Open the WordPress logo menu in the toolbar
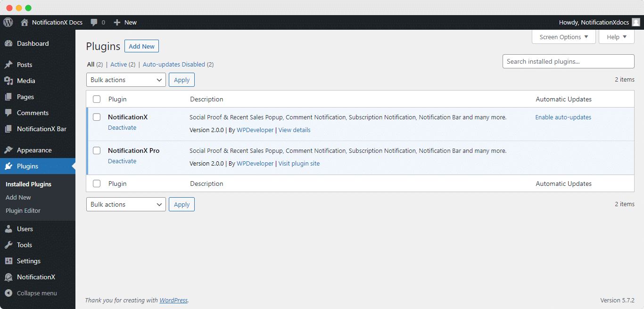The height and width of the screenshot is (309, 644). click(x=7, y=22)
